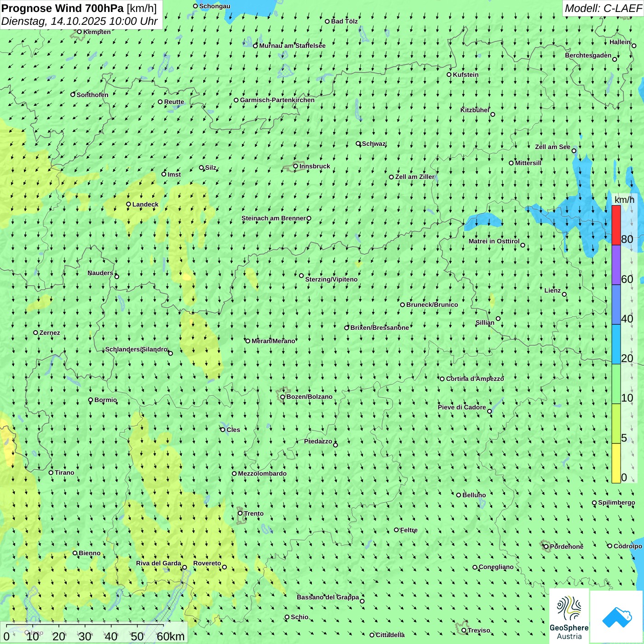Click the 'Steinach am Brenner' label
This screenshot has width=644, height=644.
pos(273,218)
